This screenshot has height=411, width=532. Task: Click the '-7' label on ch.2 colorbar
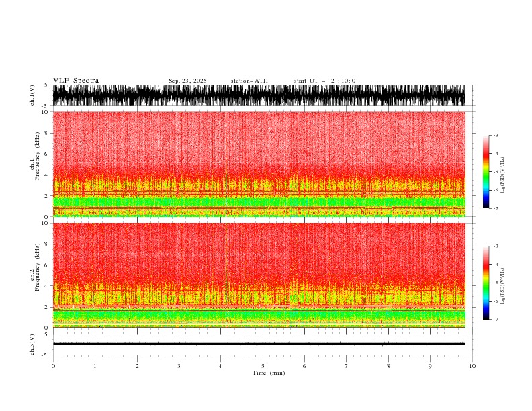pyautogui.click(x=495, y=320)
